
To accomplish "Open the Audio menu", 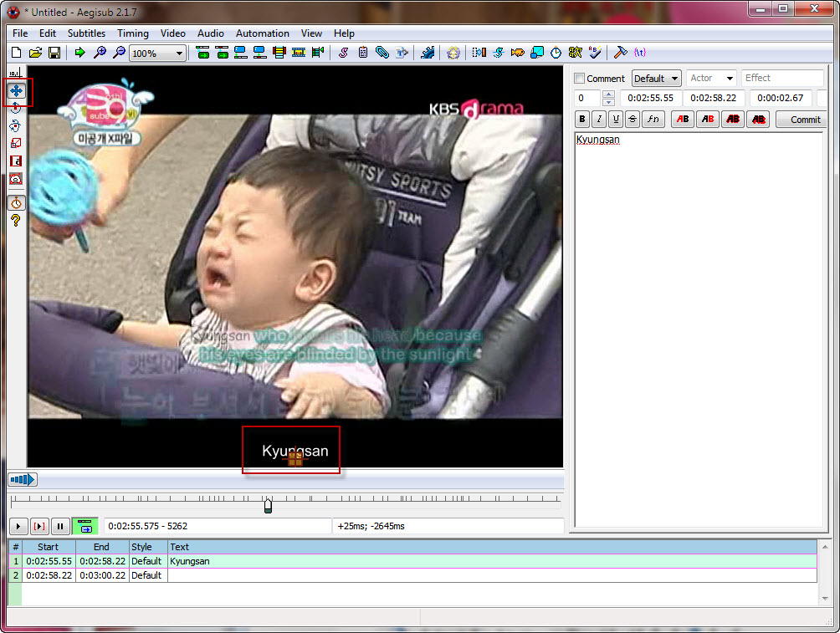I will click(211, 33).
